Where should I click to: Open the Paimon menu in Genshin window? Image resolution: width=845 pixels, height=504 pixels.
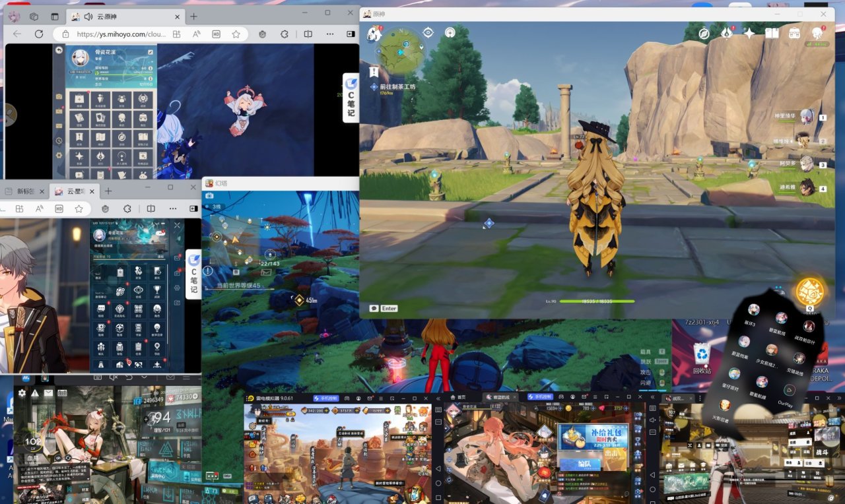point(375,33)
